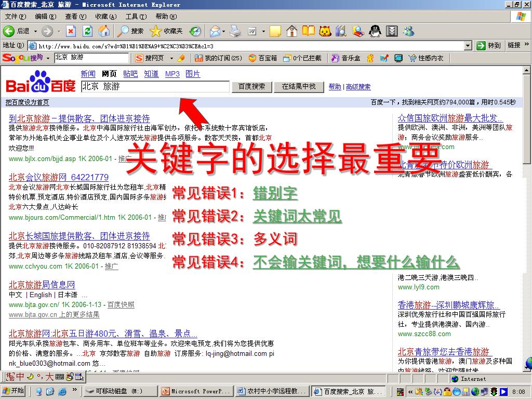This screenshot has width=532, height=399.
Task: Click the 把百度设为首页 link
Action: tap(27, 102)
